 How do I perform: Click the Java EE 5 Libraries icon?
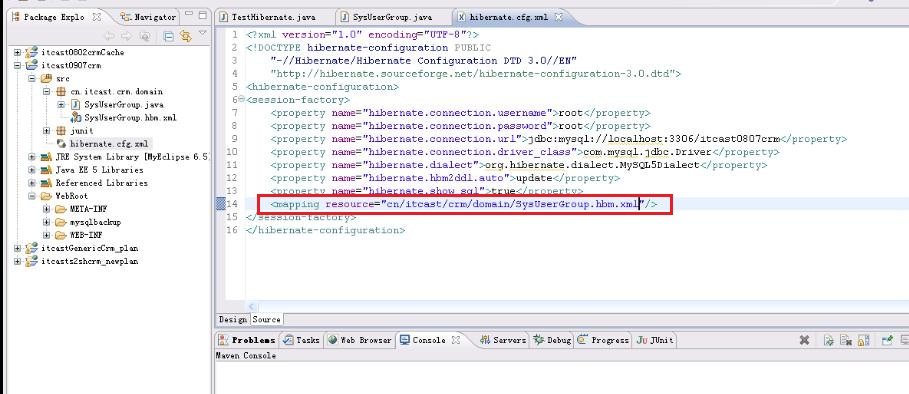pos(46,170)
